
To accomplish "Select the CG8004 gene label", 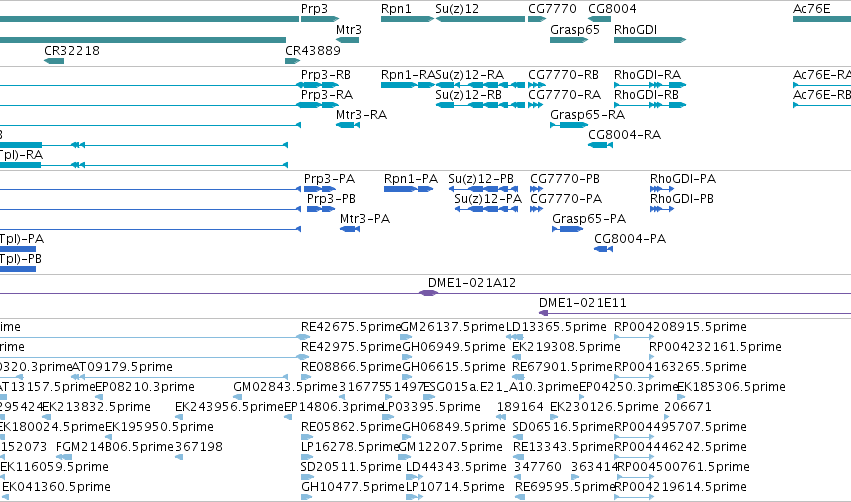I will point(612,9).
